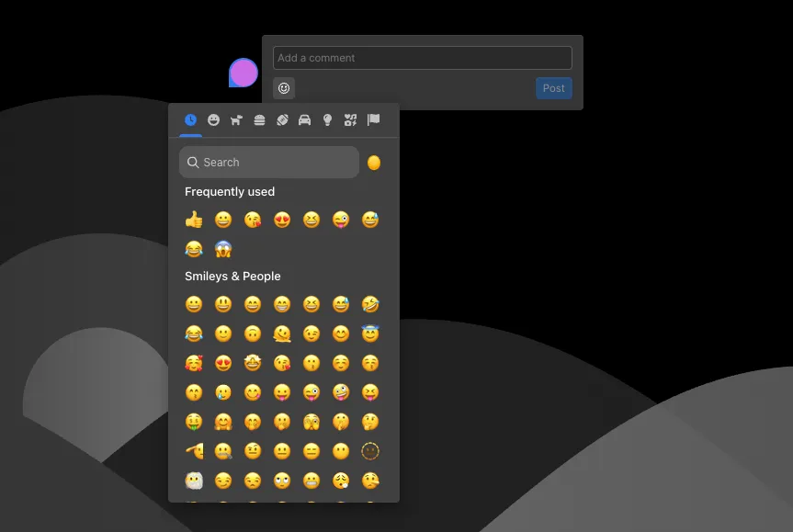Image resolution: width=793 pixels, height=532 pixels.
Task: Open the Food & Drink burger tab
Action: pyautogui.click(x=259, y=119)
